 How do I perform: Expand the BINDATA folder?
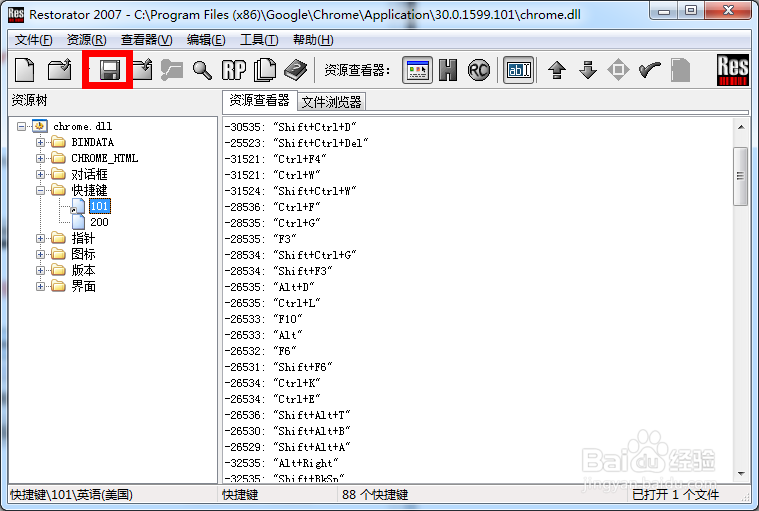[x=40, y=142]
